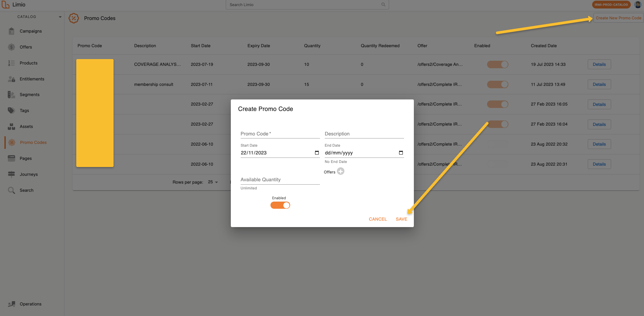Viewport: 644px width, 316px height.
Task: Toggle Enabled switch for membership consult row
Action: click(498, 85)
